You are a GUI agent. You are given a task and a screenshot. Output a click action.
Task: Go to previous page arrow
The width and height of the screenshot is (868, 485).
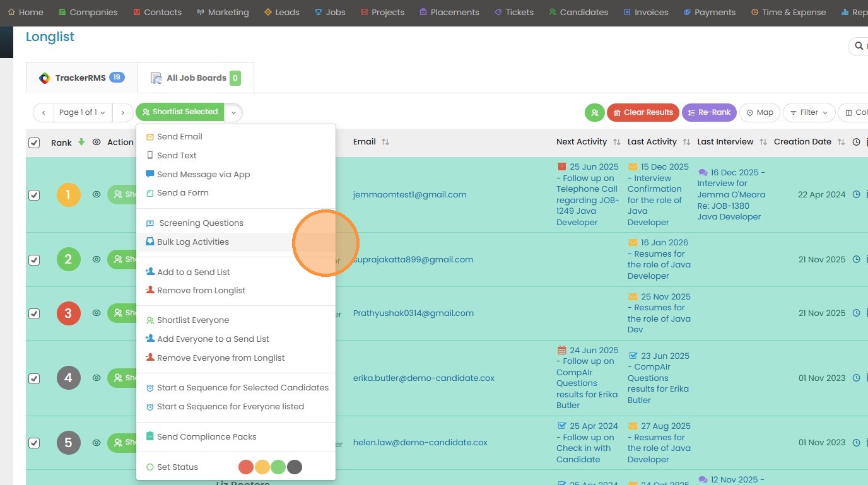click(x=44, y=112)
